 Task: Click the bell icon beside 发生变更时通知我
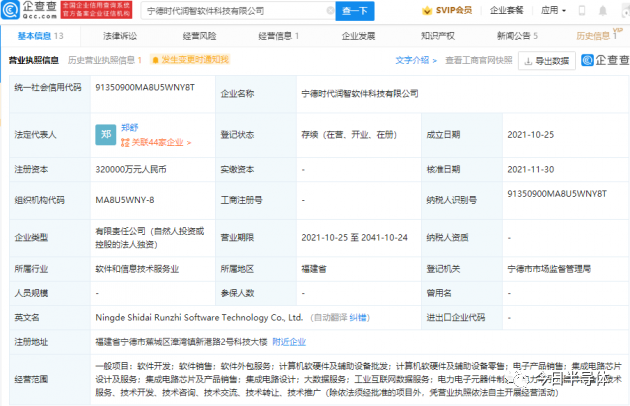[155, 60]
